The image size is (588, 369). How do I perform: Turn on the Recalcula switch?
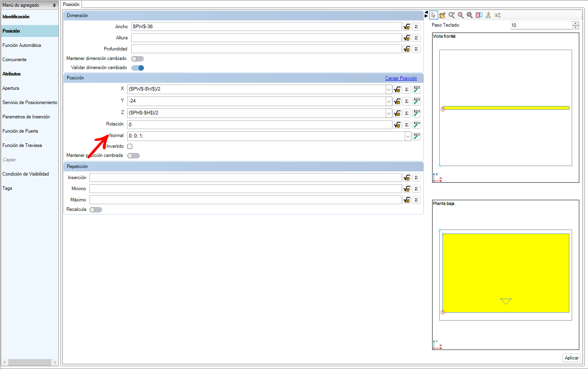(96, 210)
